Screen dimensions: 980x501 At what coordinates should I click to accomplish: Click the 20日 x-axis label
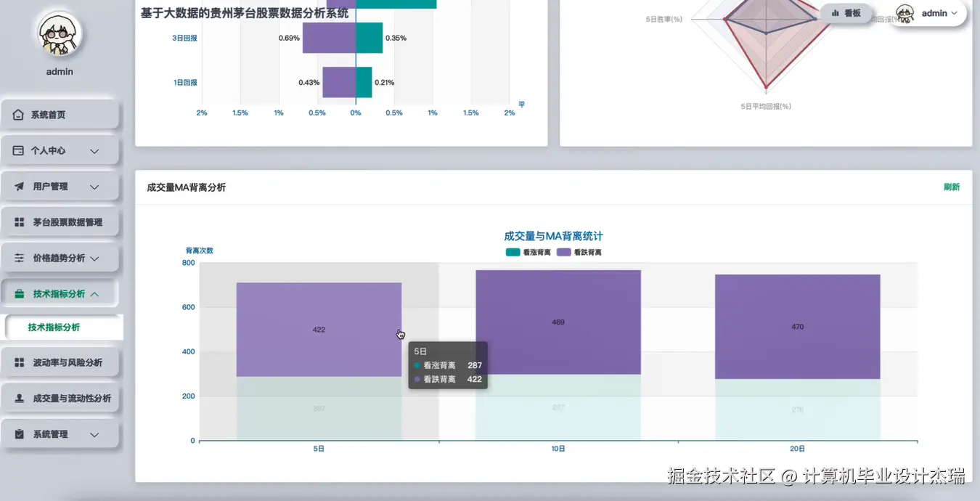(x=797, y=449)
